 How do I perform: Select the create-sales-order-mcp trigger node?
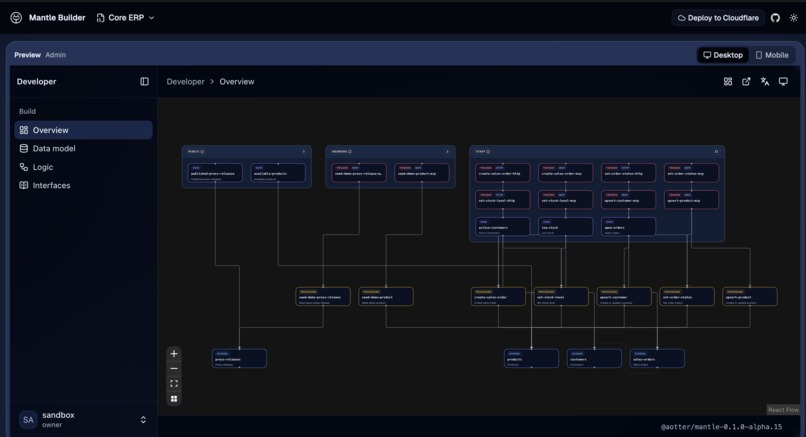point(565,173)
